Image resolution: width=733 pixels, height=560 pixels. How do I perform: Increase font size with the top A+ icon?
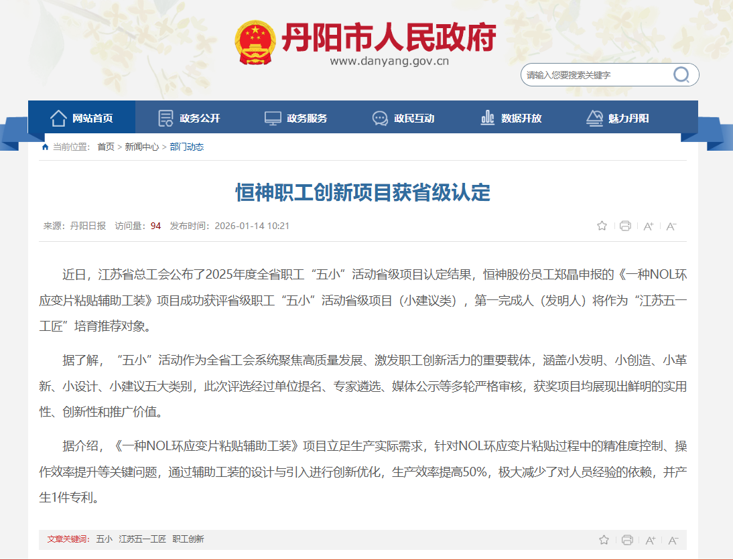648,226
